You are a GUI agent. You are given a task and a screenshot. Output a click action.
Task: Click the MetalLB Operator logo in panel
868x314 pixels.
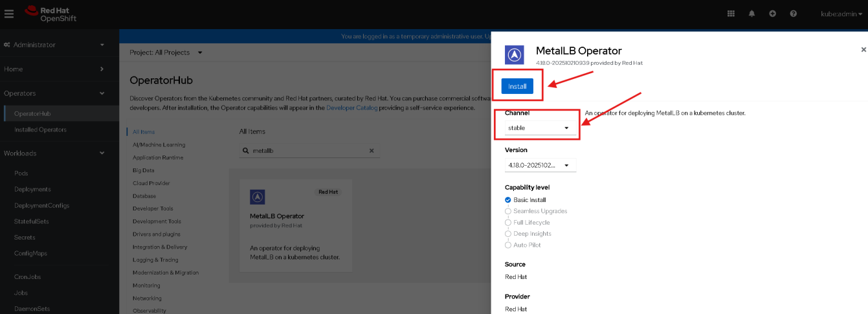515,55
